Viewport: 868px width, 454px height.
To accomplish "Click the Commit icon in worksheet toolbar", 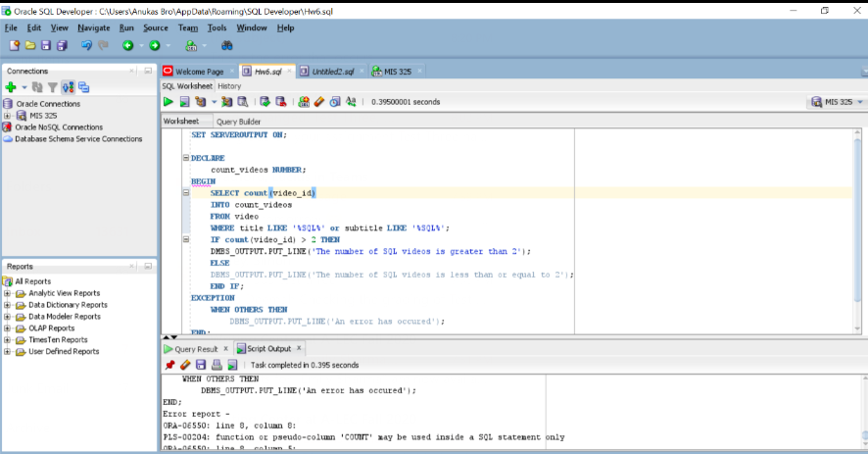I will point(265,101).
